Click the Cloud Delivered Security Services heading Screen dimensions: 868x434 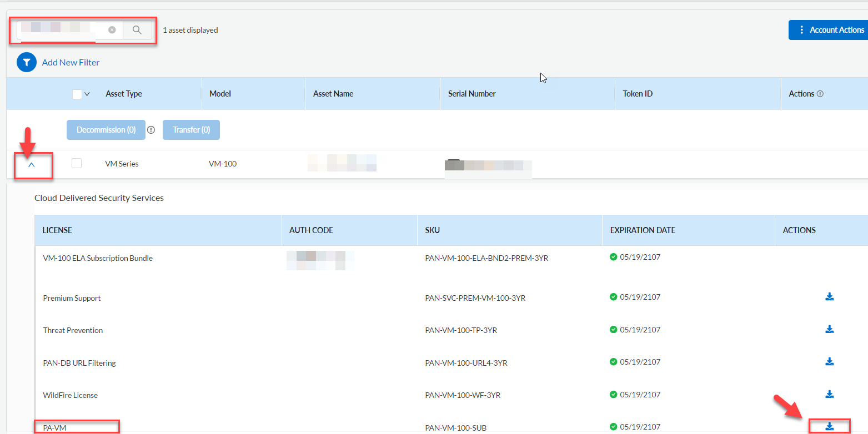pyautogui.click(x=99, y=198)
